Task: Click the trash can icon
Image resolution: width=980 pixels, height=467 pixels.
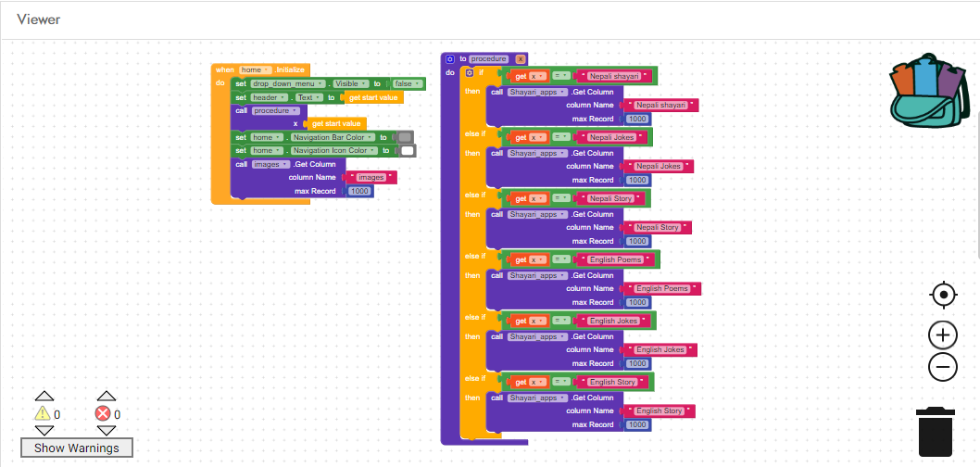Action: click(936, 432)
